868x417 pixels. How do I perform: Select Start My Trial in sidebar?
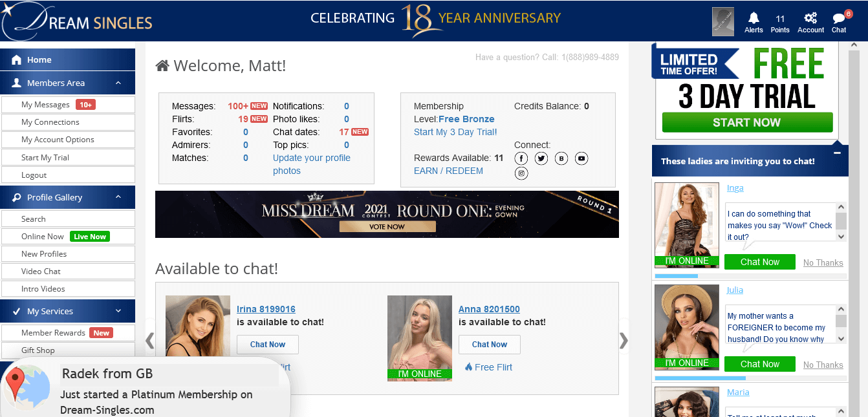tap(69, 158)
